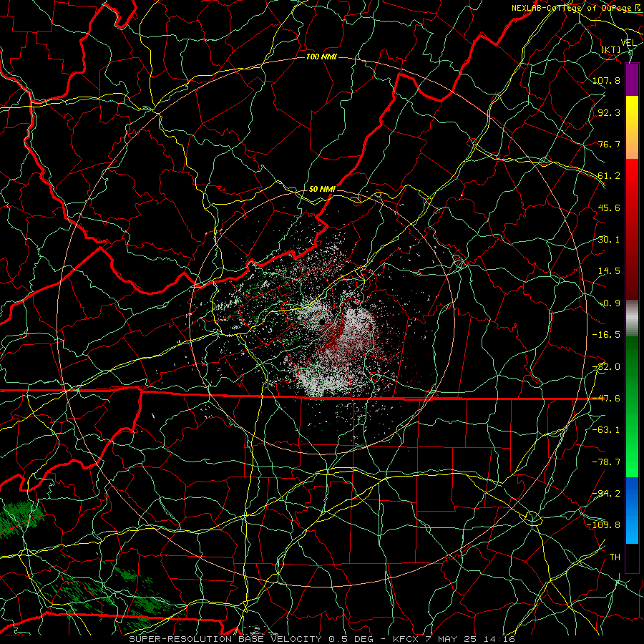The image size is (644, 644).
Task: Click the -94.2 scale value
Action: [606, 494]
